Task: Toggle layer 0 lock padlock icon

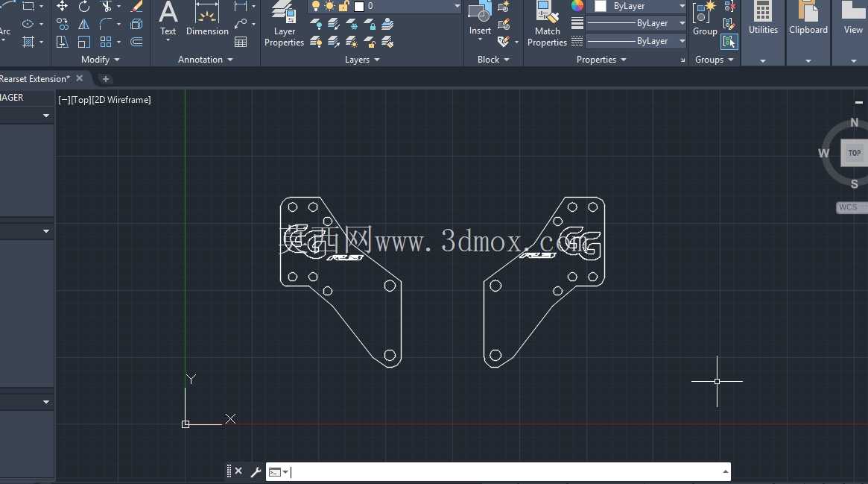Action: click(343, 6)
